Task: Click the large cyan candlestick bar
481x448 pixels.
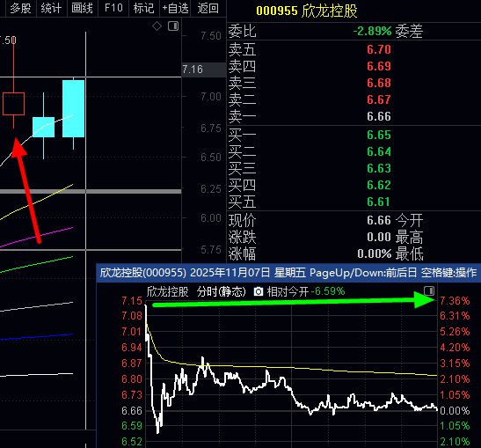Action: pos(73,108)
